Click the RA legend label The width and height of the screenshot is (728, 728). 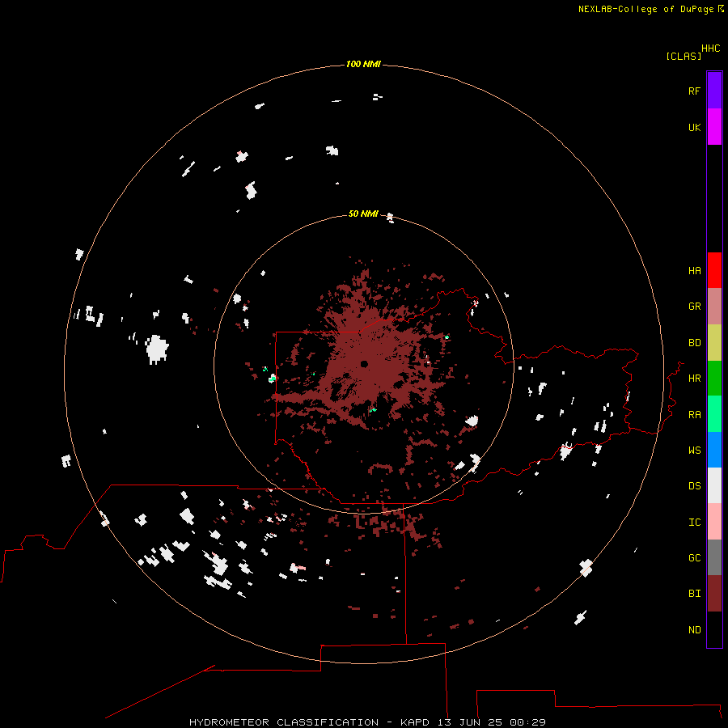point(694,415)
